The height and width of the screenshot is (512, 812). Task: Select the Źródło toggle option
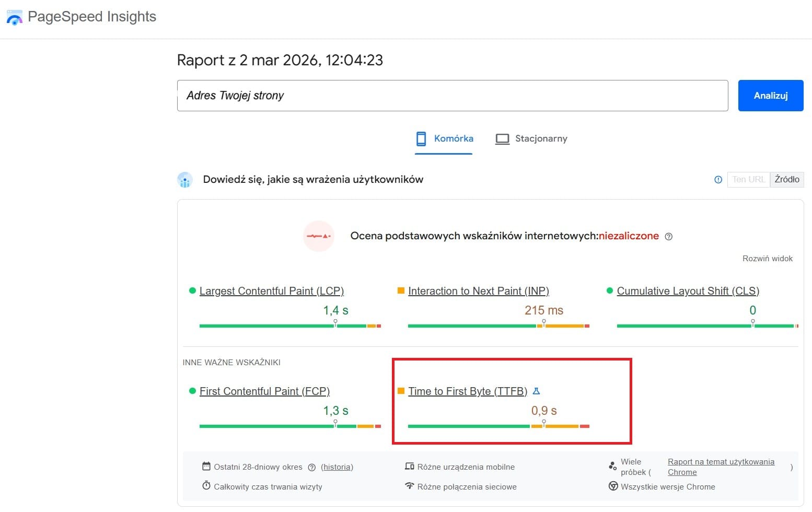(787, 180)
